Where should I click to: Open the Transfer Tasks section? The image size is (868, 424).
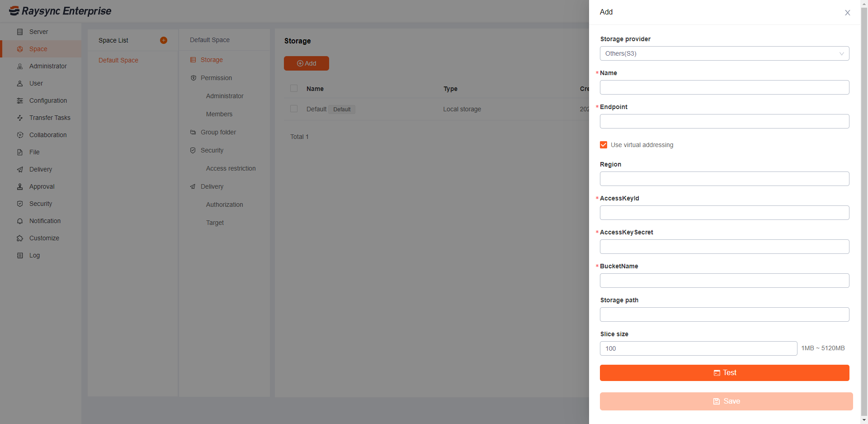click(x=50, y=118)
